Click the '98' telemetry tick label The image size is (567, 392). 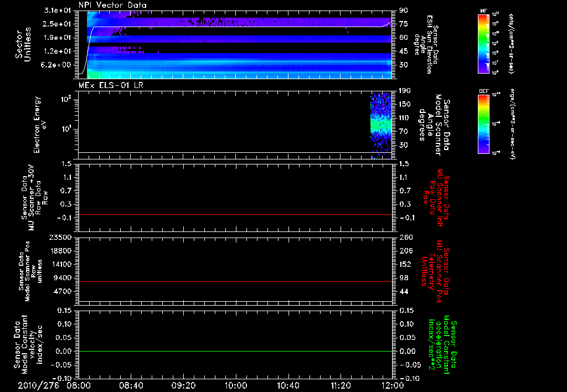[x=404, y=278]
